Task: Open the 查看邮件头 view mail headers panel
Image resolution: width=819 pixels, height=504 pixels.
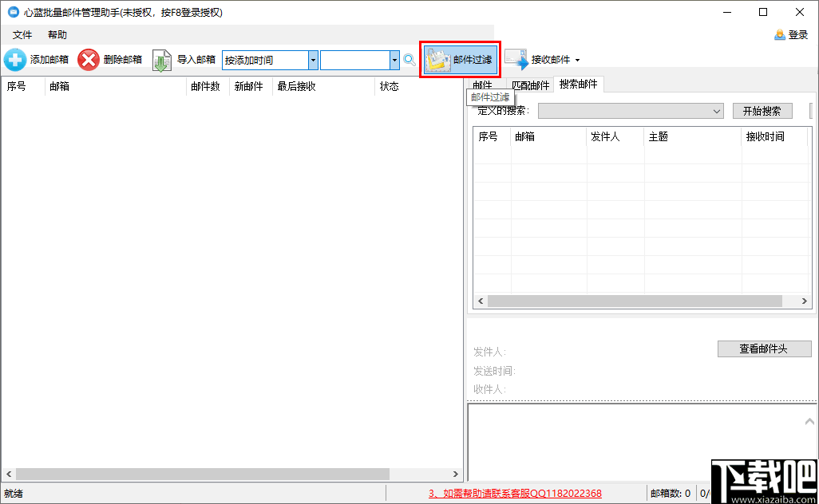Action: tap(763, 348)
